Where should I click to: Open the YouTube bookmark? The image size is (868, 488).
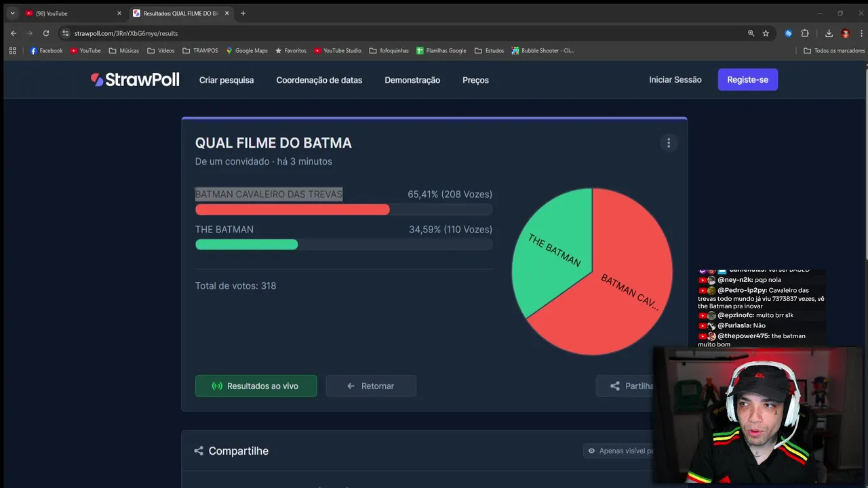[85, 51]
